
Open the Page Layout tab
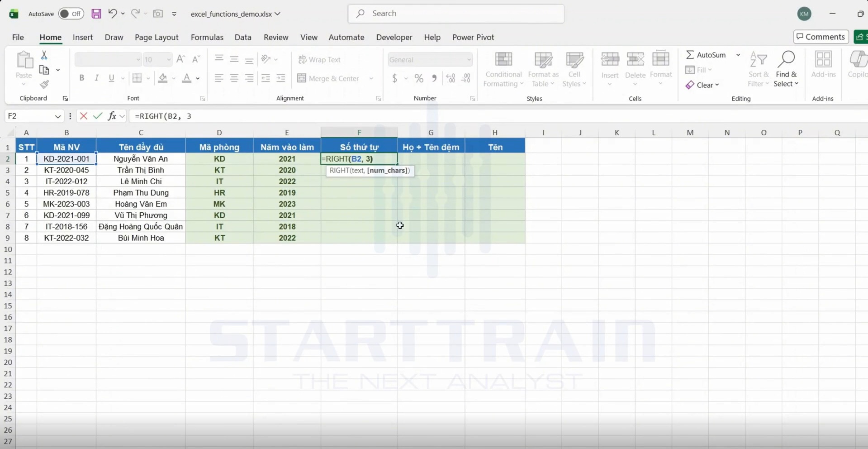point(157,37)
